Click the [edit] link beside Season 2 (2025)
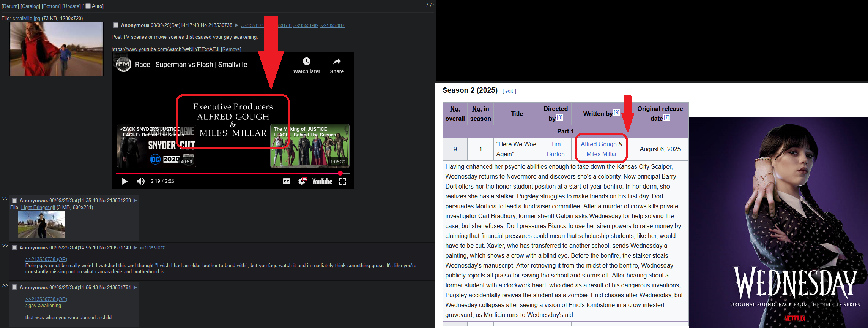Viewport: 868px width, 328px height. (x=509, y=91)
